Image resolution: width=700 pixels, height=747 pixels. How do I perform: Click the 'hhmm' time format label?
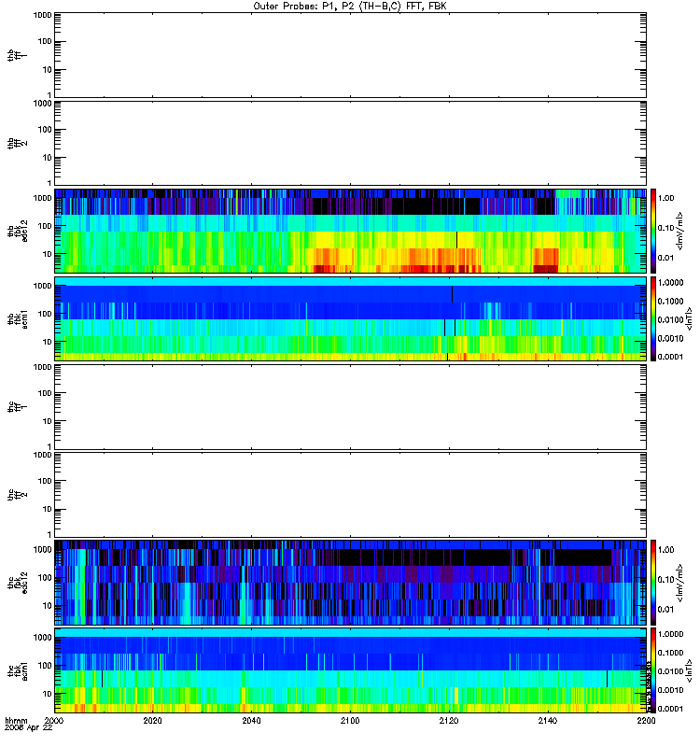[x=16, y=720]
